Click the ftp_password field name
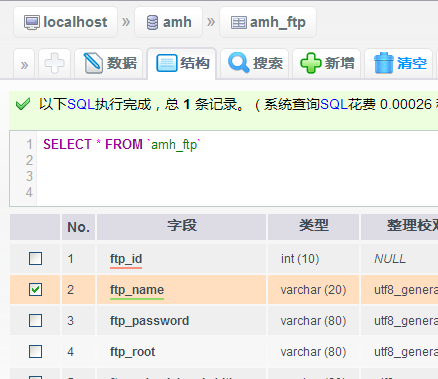 [150, 321]
